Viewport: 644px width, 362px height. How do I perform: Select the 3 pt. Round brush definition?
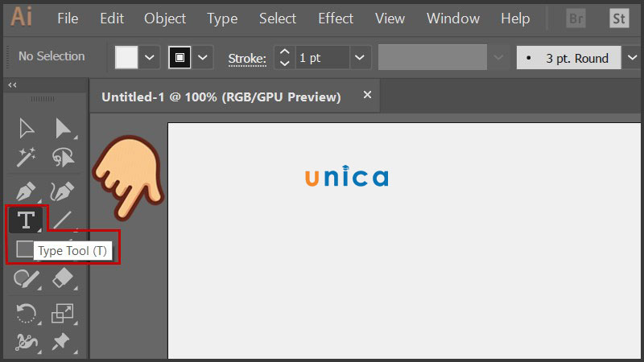[569, 58]
